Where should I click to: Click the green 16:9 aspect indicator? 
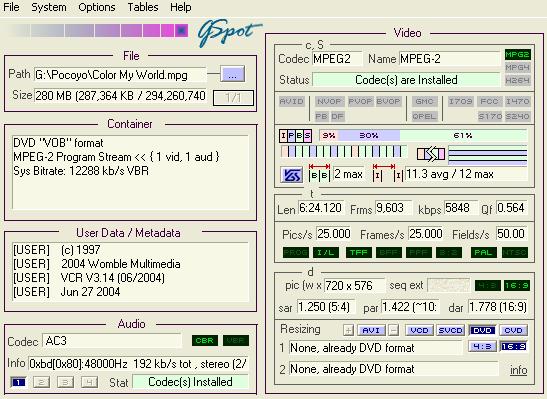(517, 286)
